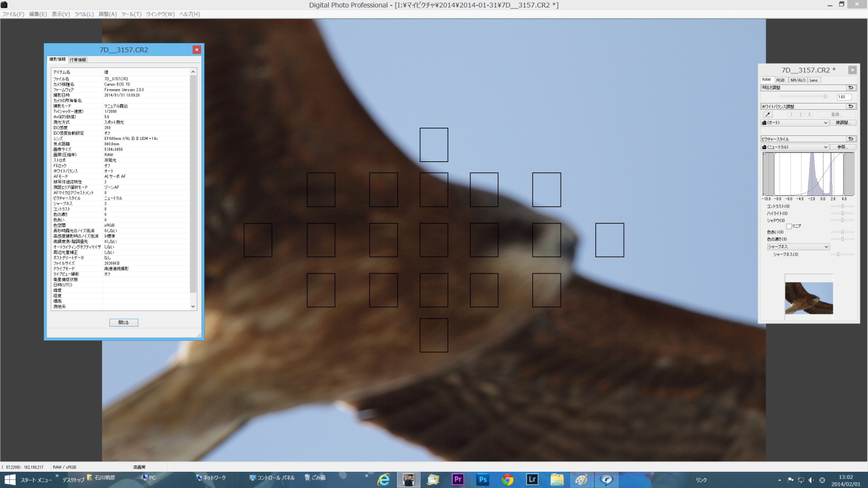Close the 7D__3157.CR2 info dialog

pyautogui.click(x=197, y=50)
